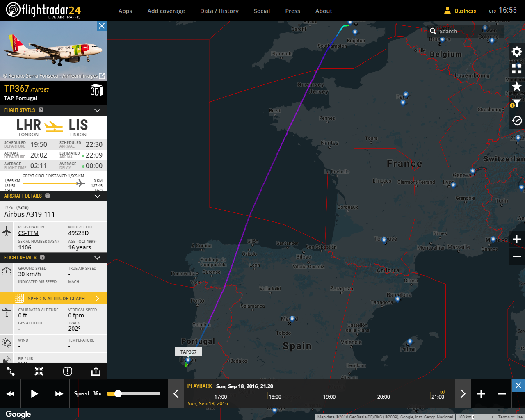
Task: Click Flight Status help question mark
Action: [x=41, y=110]
